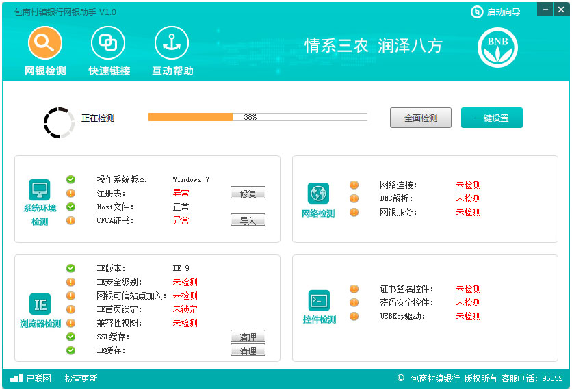Click the 控件检测 terminal icon
The height and width of the screenshot is (392, 572).
(x=319, y=300)
